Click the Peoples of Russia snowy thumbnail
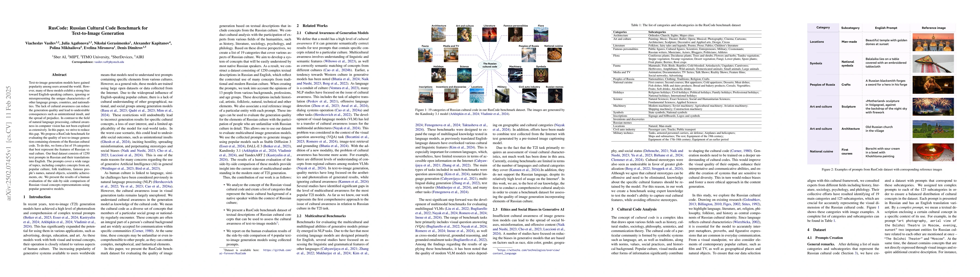The height and width of the screenshot is (277, 980). pos(528,55)
